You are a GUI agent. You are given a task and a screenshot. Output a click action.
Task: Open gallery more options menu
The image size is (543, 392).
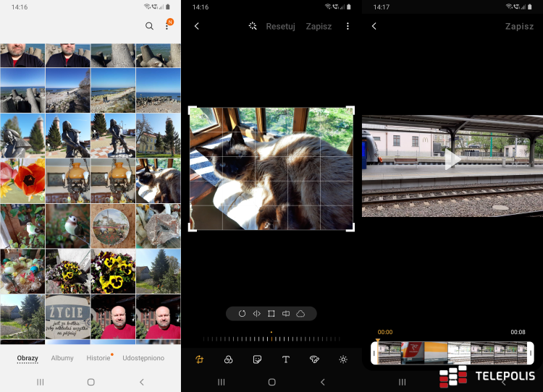coord(167,26)
